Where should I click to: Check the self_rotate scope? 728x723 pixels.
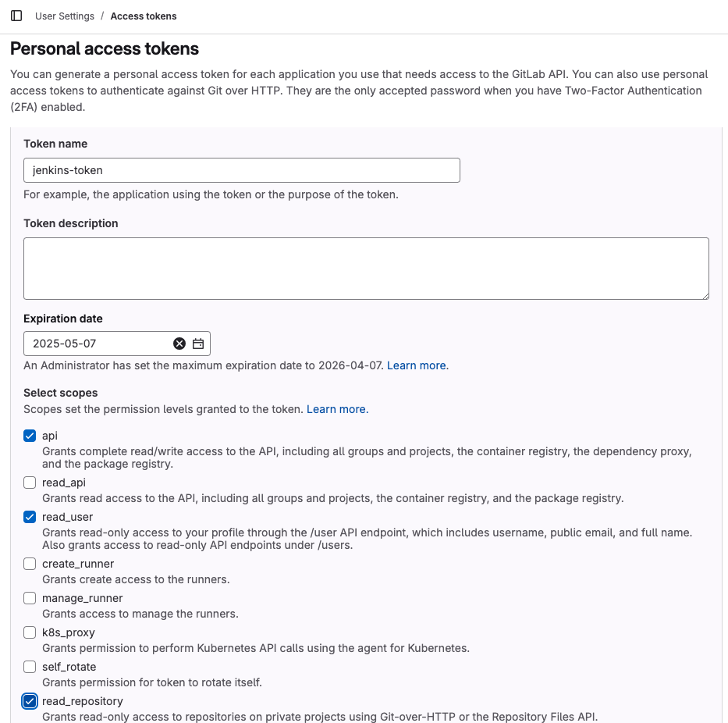[30, 667]
